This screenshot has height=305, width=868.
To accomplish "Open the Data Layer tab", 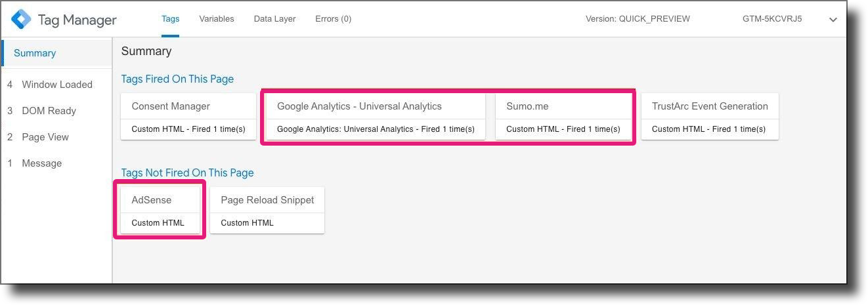I will [x=274, y=19].
